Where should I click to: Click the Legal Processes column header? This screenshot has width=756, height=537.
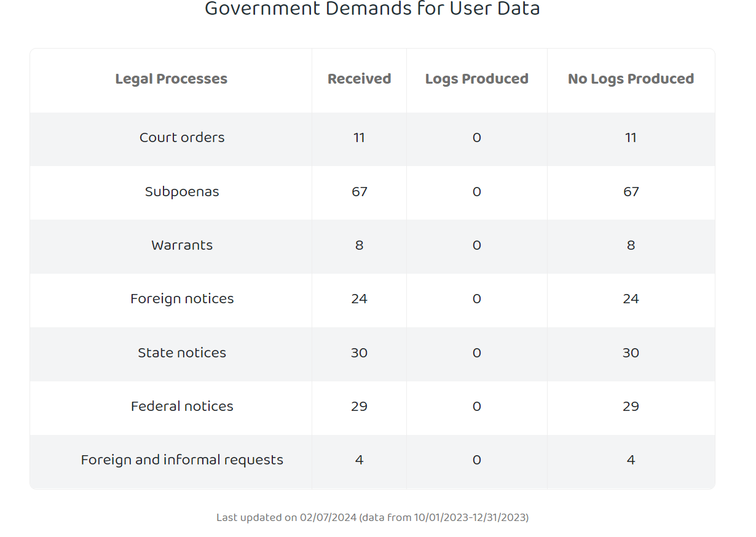(x=171, y=79)
